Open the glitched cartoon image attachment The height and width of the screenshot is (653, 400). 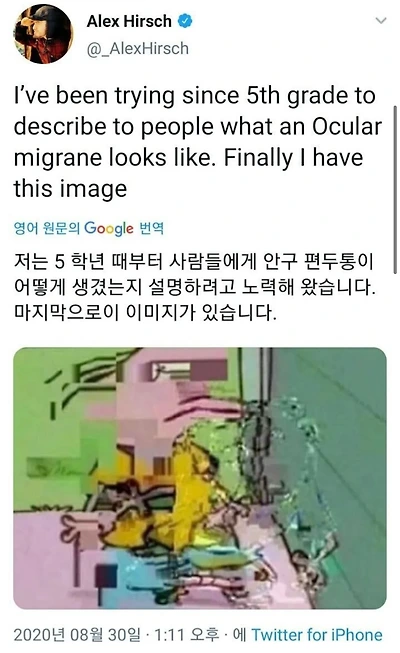(200, 478)
